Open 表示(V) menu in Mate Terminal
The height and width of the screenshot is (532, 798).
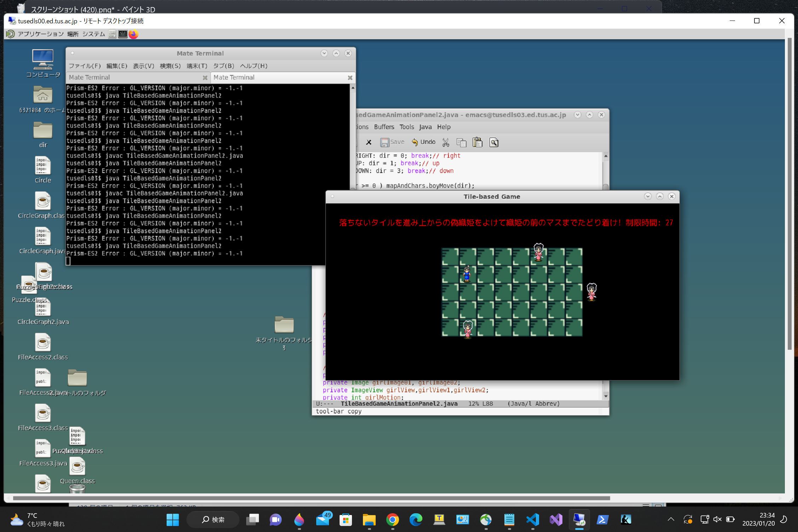point(144,66)
